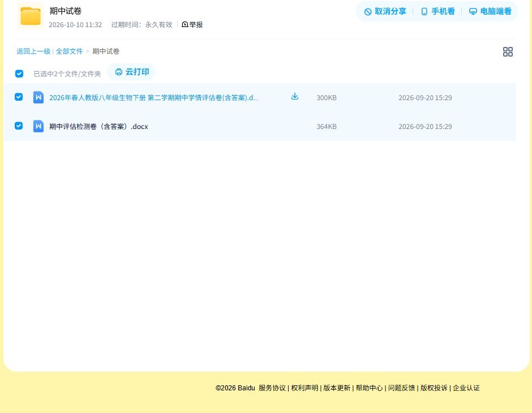Screen dimensions: 532x413
Task: Report the share via 举报
Action: [192, 24]
